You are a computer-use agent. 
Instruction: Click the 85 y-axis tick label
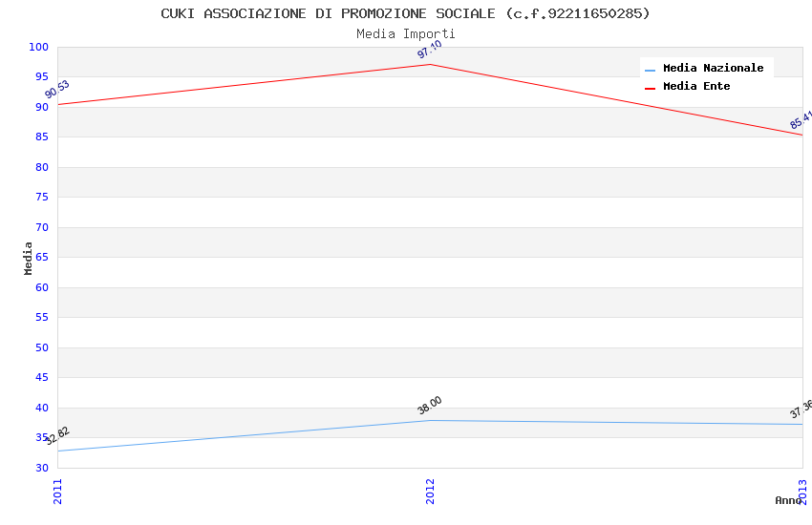pyautogui.click(x=41, y=137)
